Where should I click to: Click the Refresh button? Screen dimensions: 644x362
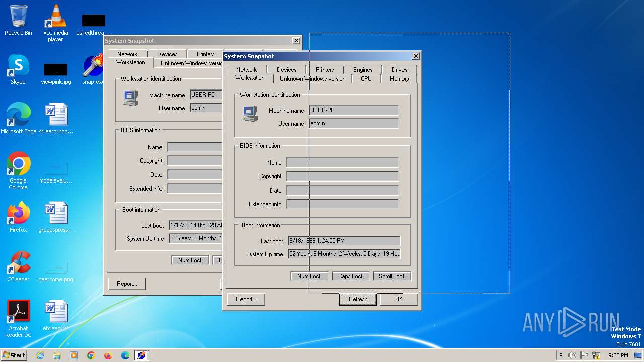click(x=358, y=299)
